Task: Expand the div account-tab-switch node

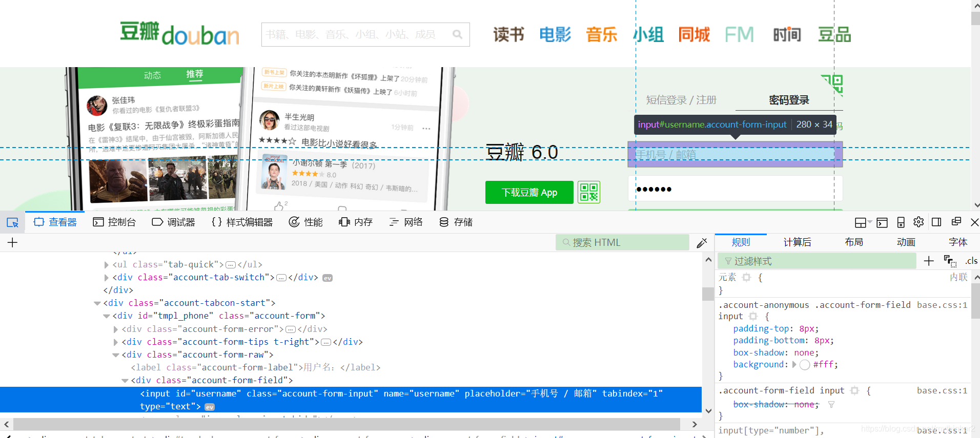Action: pos(107,278)
